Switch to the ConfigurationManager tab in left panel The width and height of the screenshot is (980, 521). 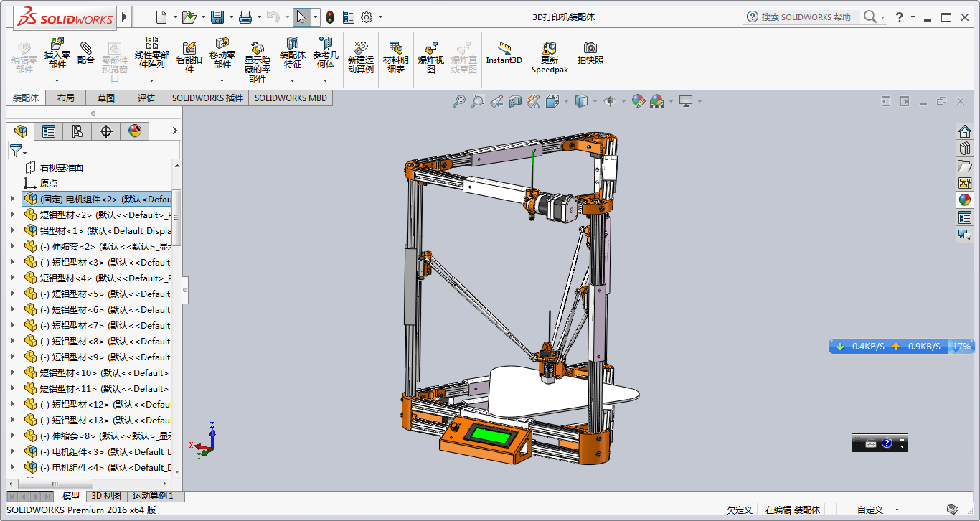pyautogui.click(x=77, y=131)
